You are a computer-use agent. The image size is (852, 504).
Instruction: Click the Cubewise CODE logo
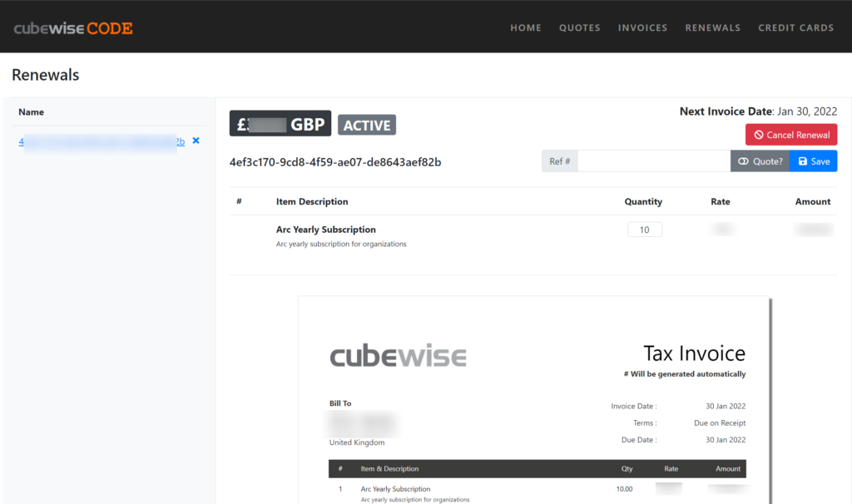73,28
